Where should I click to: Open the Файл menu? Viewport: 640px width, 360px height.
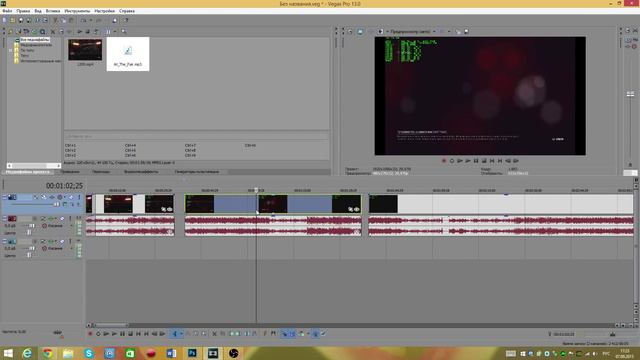point(7,11)
